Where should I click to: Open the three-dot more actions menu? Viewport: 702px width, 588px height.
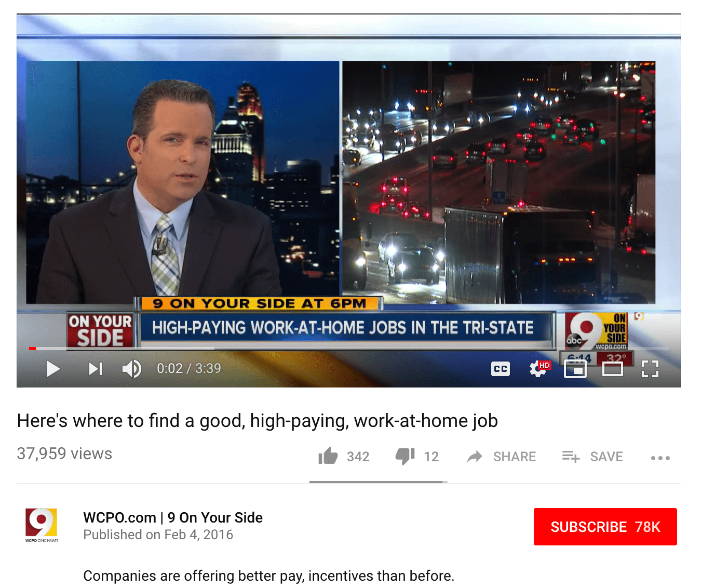[660, 458]
